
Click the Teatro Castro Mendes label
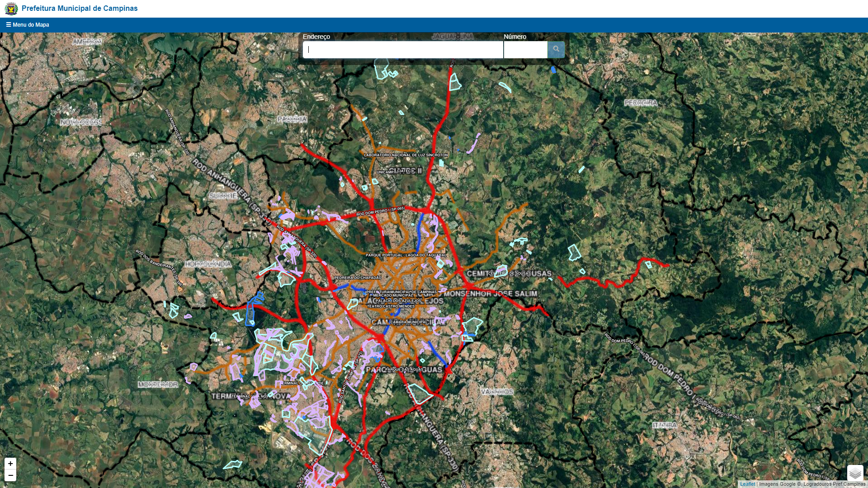[x=391, y=306]
